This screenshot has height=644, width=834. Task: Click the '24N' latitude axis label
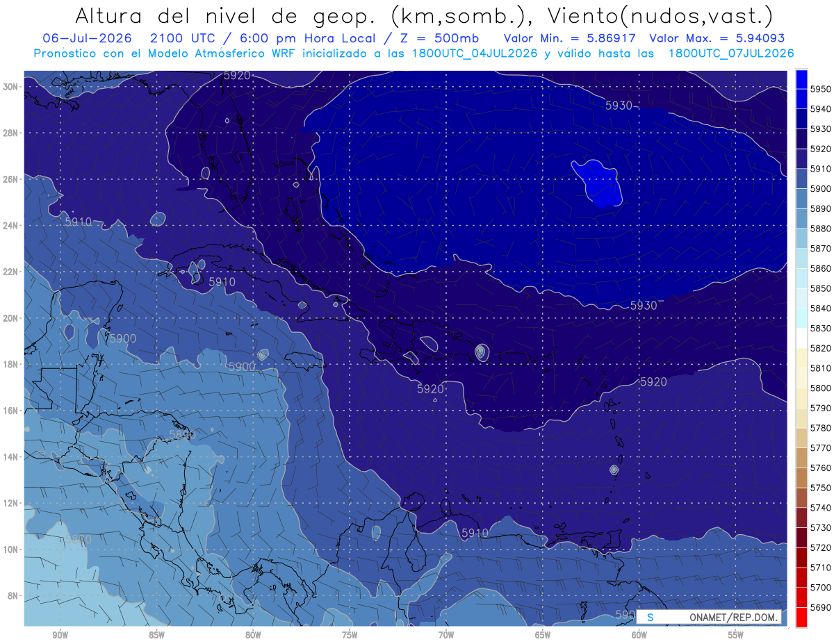[x=10, y=225]
